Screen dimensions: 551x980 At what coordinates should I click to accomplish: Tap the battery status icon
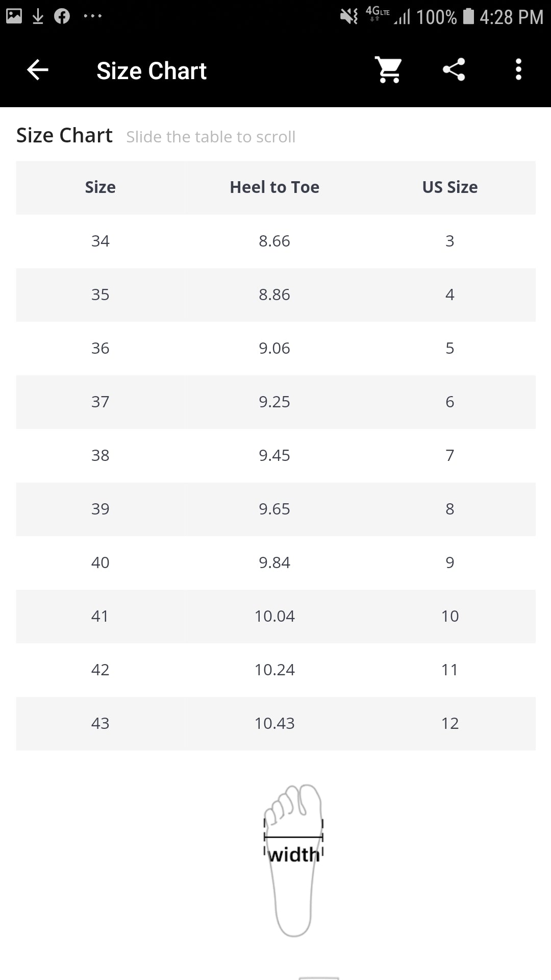(x=468, y=16)
